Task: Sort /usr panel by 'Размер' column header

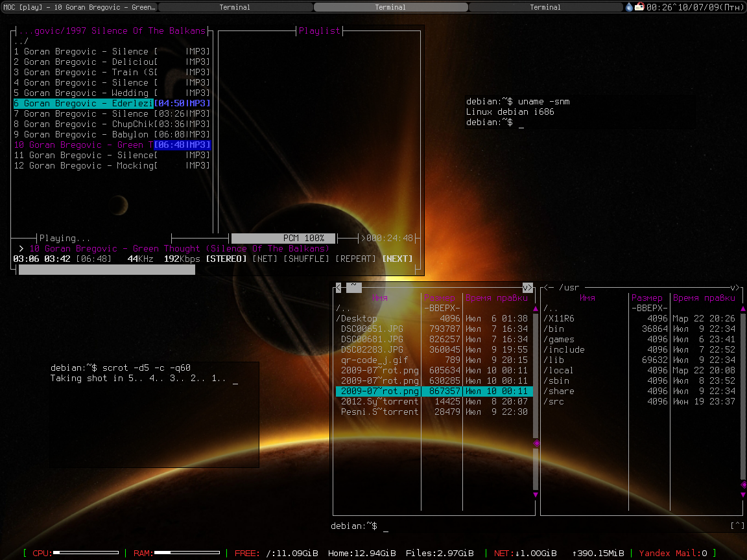Action: (647, 297)
